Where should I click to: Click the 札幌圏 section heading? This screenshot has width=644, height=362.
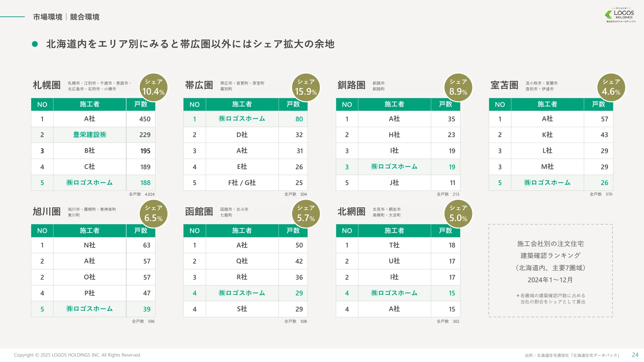46,84
